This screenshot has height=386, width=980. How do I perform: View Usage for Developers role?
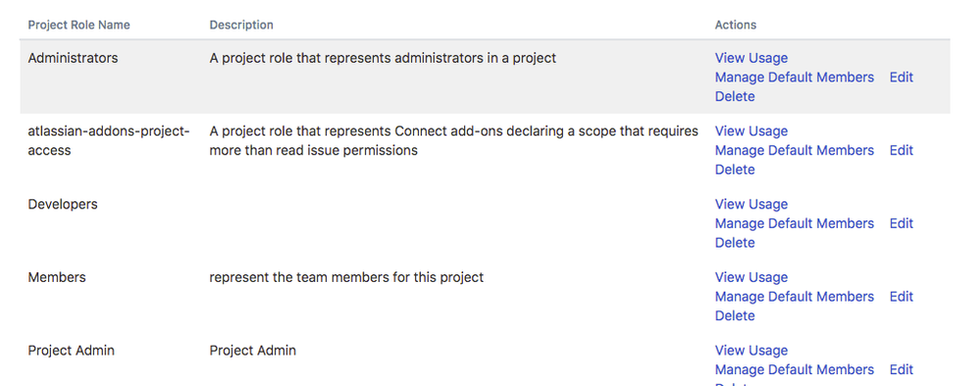[x=751, y=204]
